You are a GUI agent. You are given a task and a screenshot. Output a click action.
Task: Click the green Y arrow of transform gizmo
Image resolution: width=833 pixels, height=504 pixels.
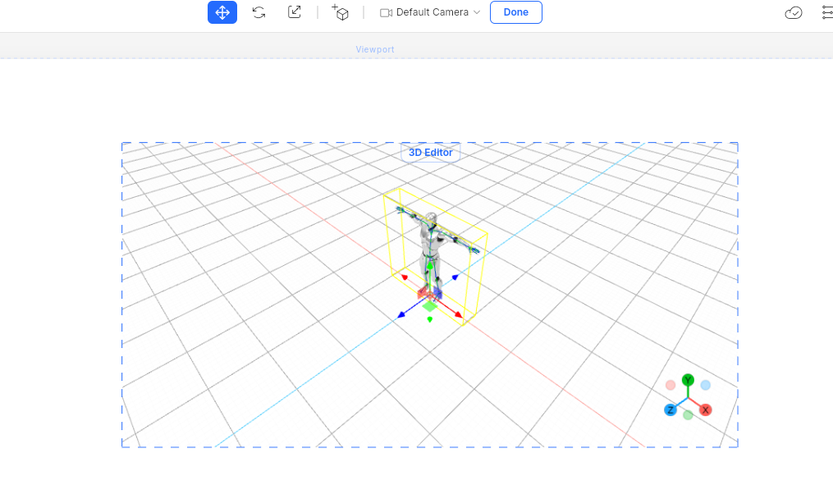430,267
